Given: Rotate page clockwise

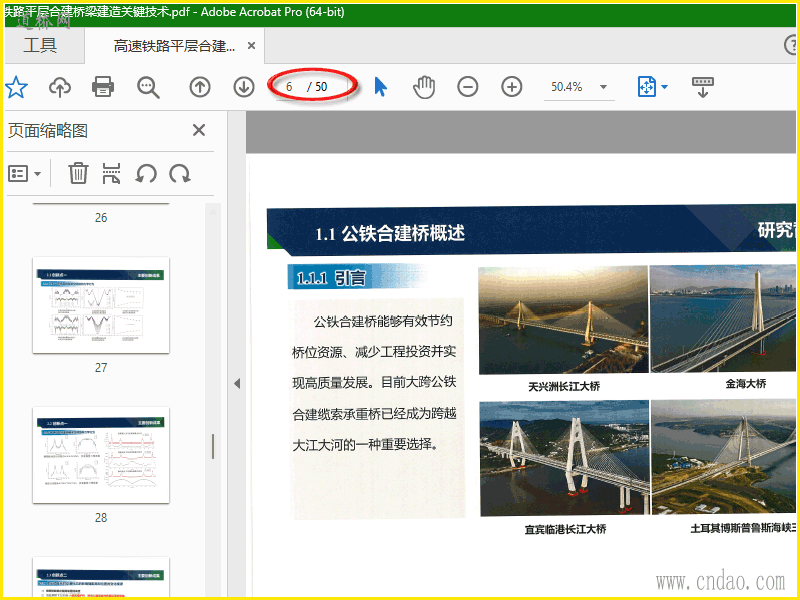Looking at the screenshot, I should pos(180,174).
